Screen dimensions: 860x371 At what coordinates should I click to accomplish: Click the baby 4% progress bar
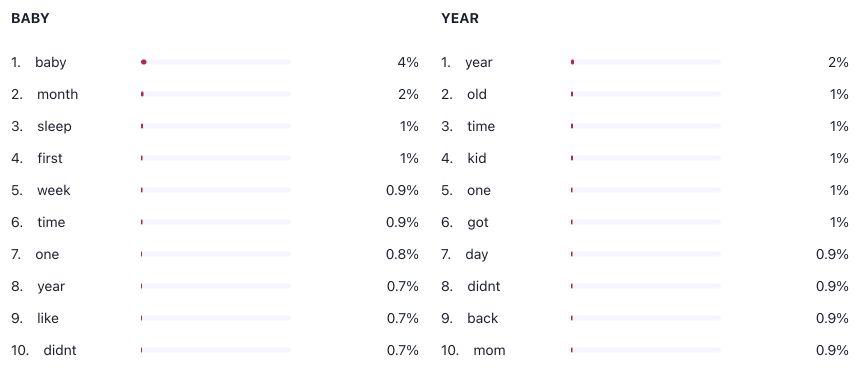click(216, 62)
